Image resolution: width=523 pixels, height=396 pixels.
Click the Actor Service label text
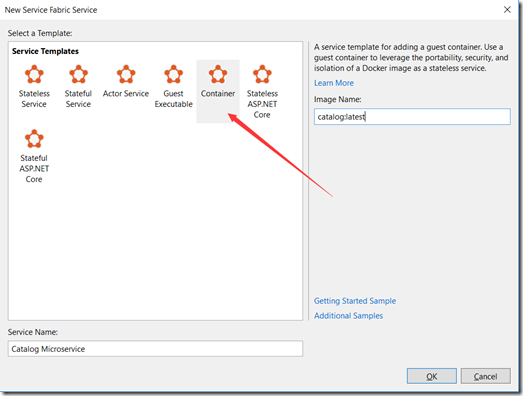click(126, 93)
